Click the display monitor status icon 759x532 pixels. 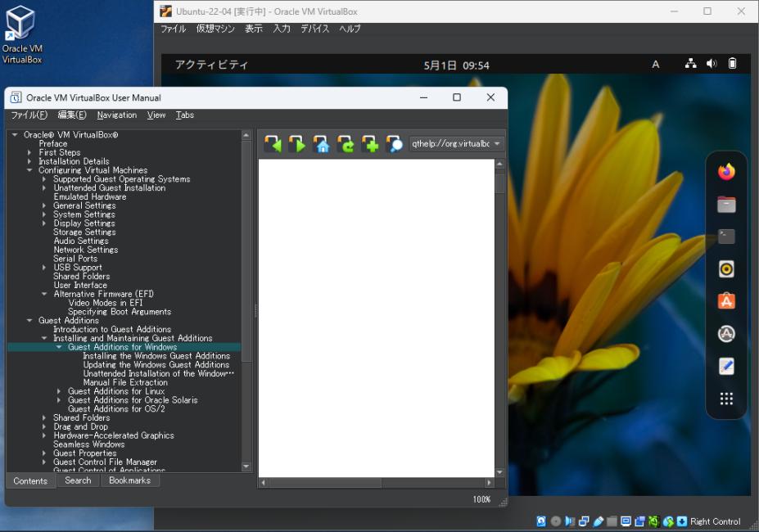[x=626, y=521]
